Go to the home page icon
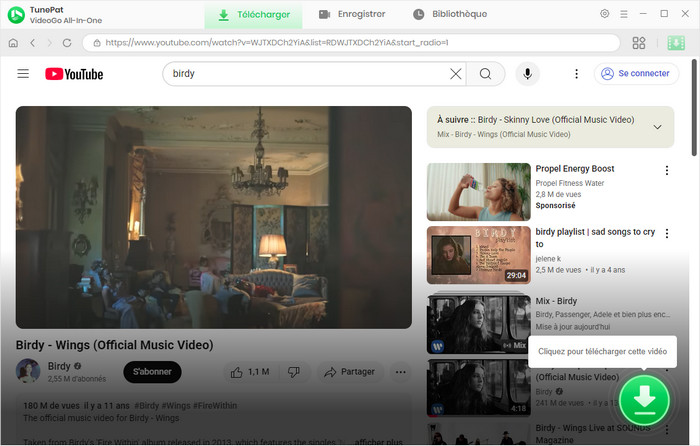The image size is (700, 446). point(13,43)
